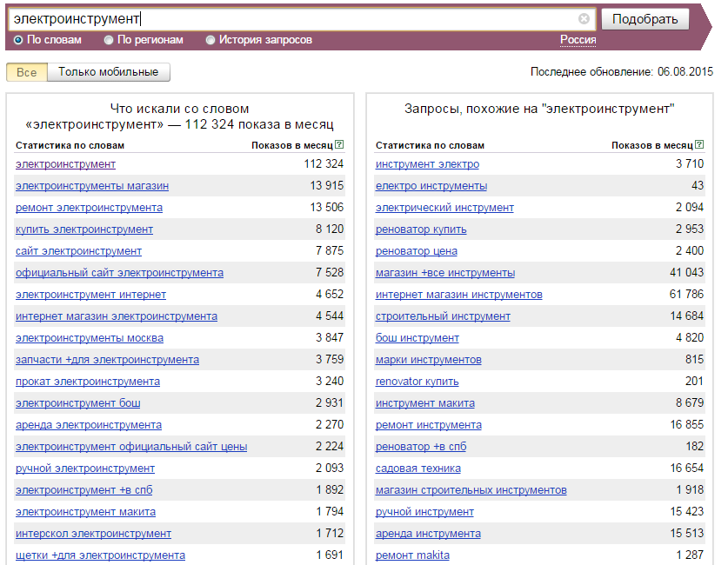The image size is (728, 565).
Task: Open 'ручной инструмент' link
Action: coord(424,512)
